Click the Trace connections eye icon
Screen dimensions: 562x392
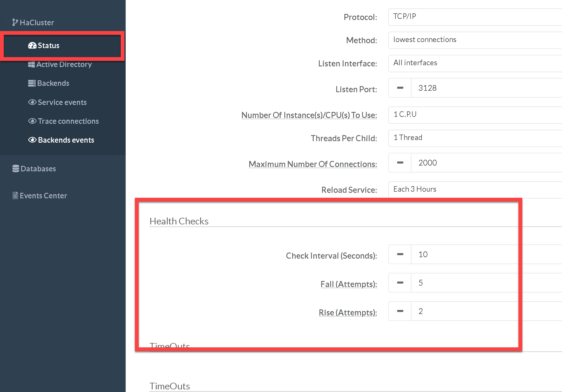[x=32, y=121]
